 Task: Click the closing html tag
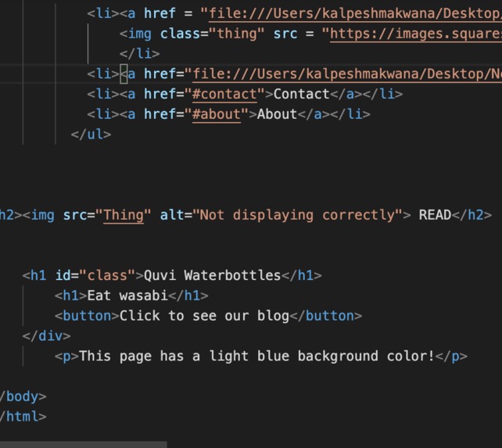[x=23, y=417]
